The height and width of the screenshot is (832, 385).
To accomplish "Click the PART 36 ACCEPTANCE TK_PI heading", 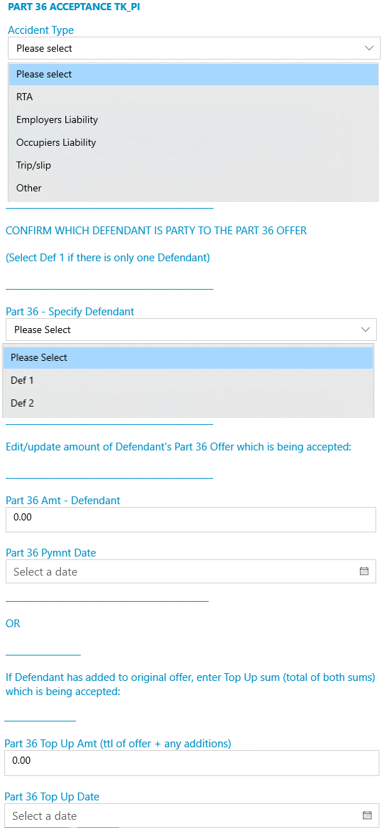I will [x=74, y=8].
